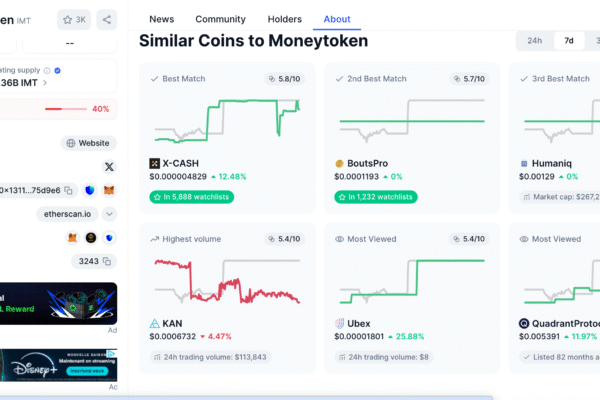
Task: Click the BoutsPro coin logo
Action: [x=340, y=163]
